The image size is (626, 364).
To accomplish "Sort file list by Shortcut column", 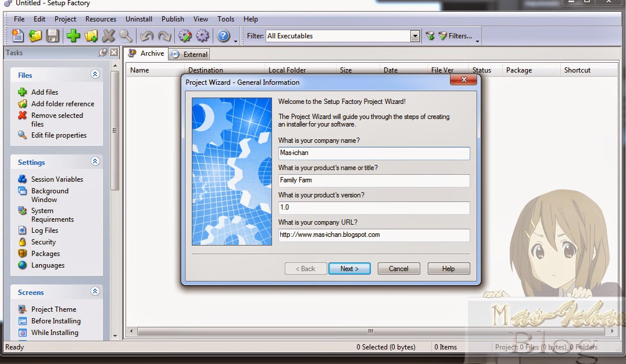I will click(x=589, y=70).
